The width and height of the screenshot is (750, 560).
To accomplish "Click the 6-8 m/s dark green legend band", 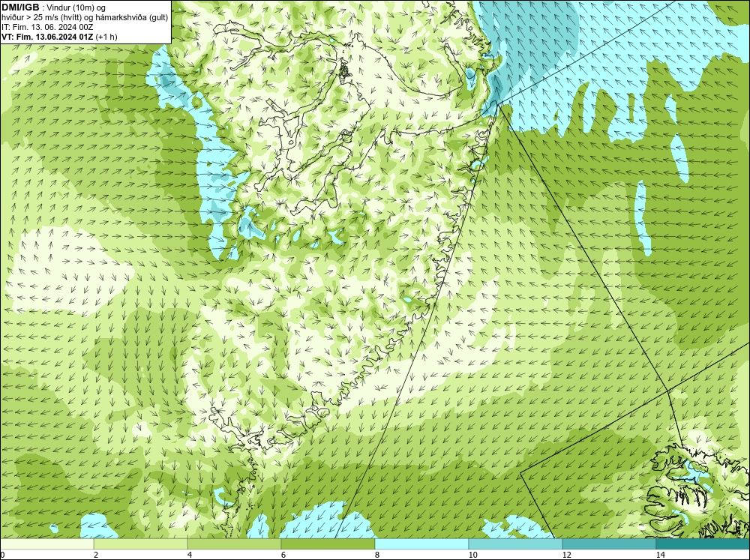I will [328, 544].
